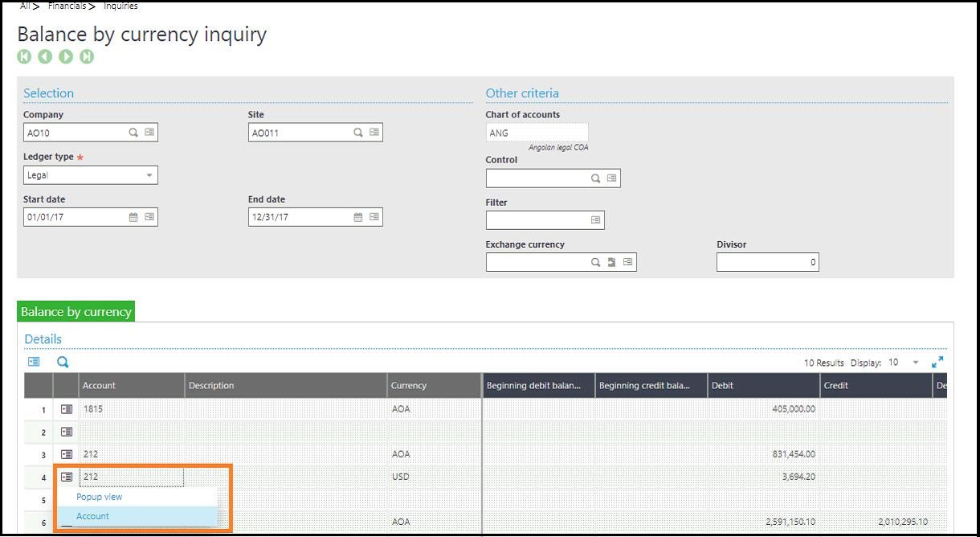Image resolution: width=980 pixels, height=537 pixels.
Task: Open row 2 actions icon
Action: 67,432
